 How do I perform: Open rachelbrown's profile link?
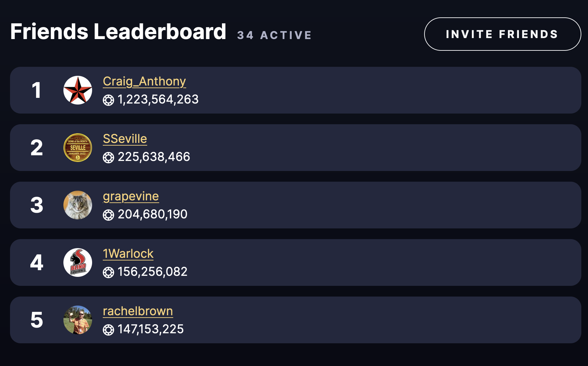pyautogui.click(x=138, y=311)
